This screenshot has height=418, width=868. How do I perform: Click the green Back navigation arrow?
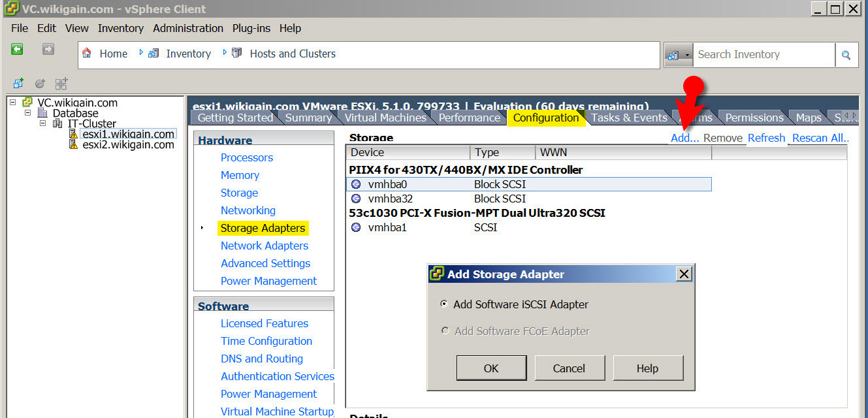17,50
